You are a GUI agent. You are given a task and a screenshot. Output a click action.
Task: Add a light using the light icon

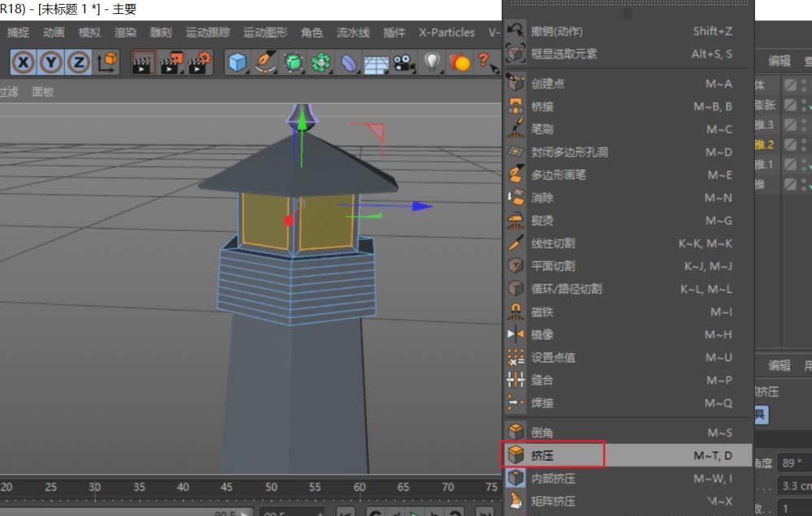pyautogui.click(x=431, y=62)
